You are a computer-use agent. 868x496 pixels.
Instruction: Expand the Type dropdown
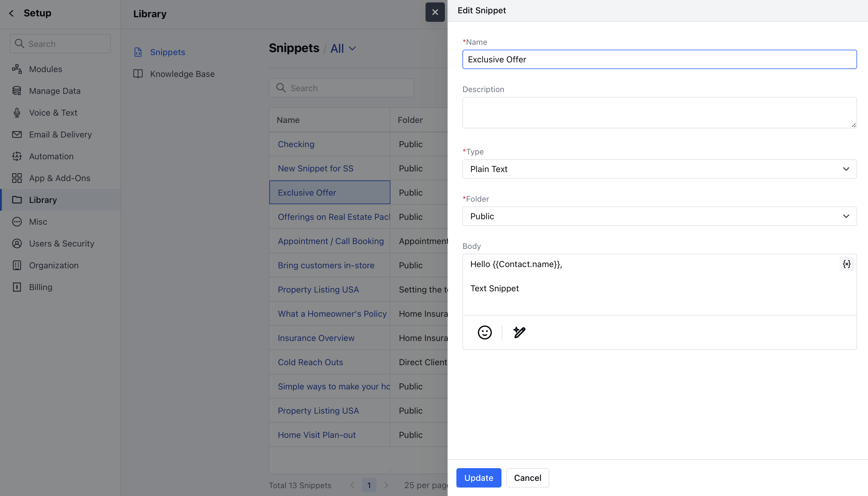pyautogui.click(x=659, y=169)
